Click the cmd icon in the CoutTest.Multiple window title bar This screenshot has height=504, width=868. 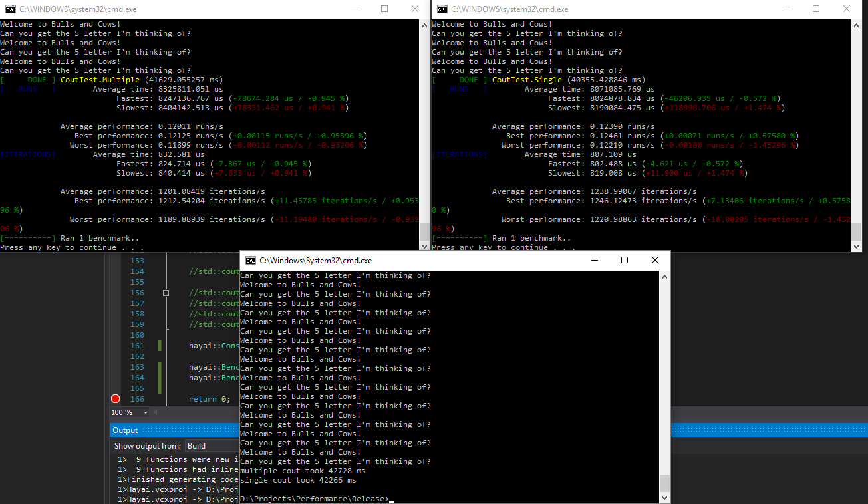pyautogui.click(x=11, y=9)
